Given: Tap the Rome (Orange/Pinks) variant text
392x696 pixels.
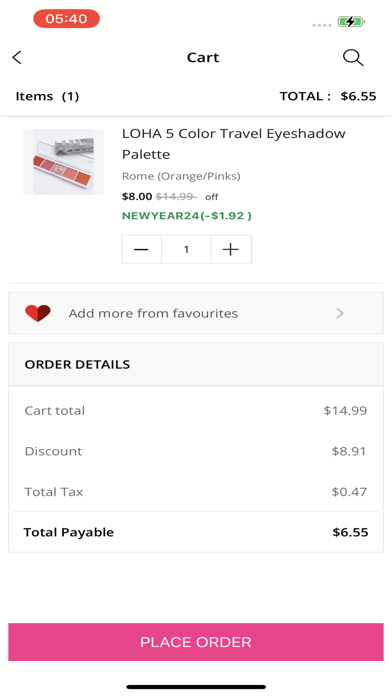Looking at the screenshot, I should point(181,176).
